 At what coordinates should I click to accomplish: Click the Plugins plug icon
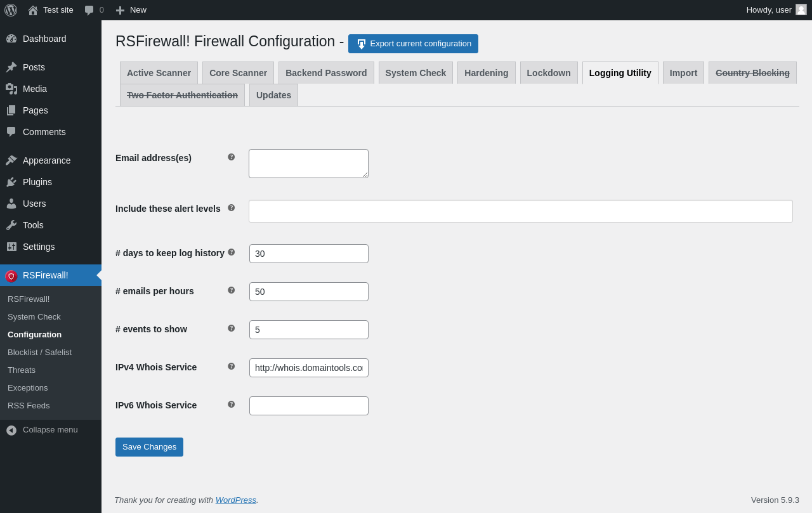[x=11, y=182]
